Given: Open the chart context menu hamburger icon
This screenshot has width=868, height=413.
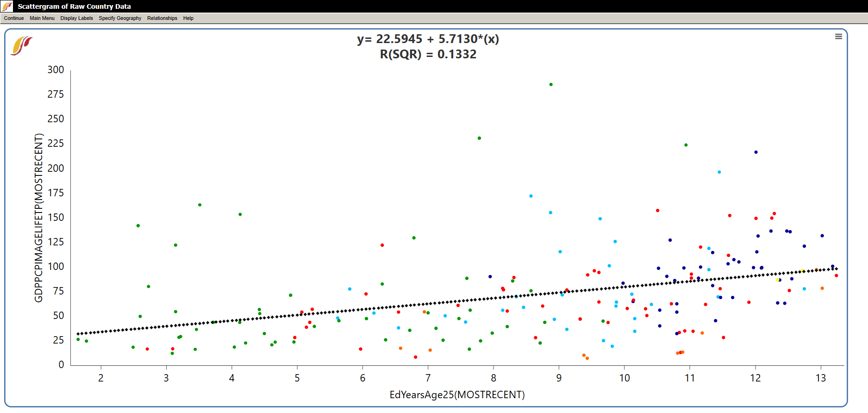Looking at the screenshot, I should tap(838, 37).
